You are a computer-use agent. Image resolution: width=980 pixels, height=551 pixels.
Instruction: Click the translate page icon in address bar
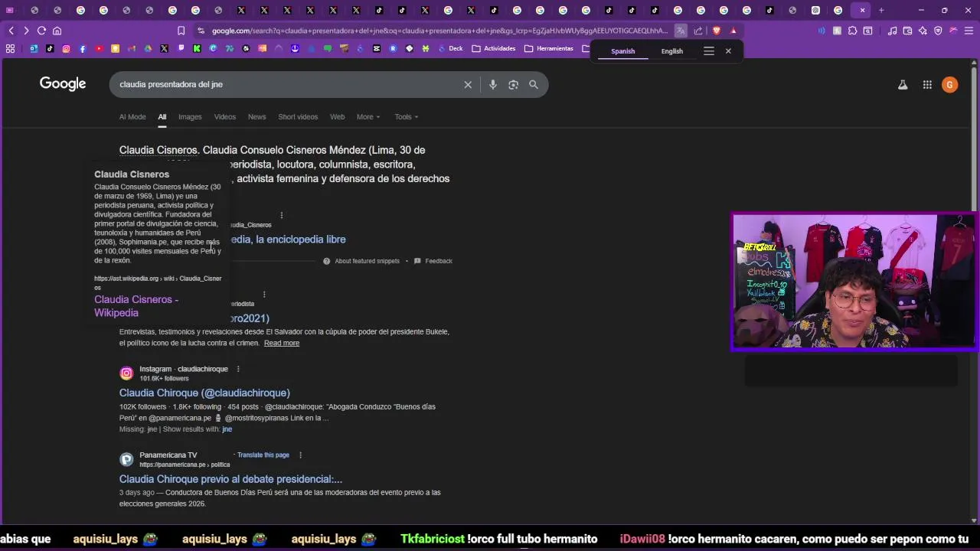(x=681, y=31)
